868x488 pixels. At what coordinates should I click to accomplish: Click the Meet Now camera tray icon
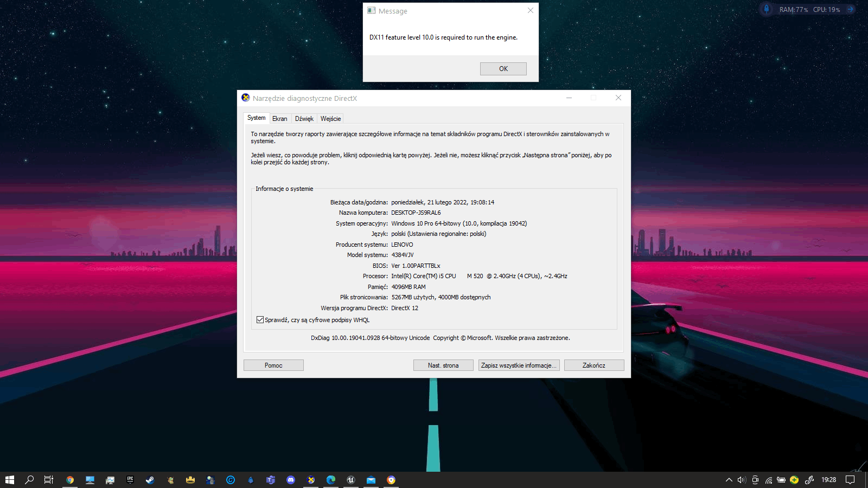click(x=755, y=480)
